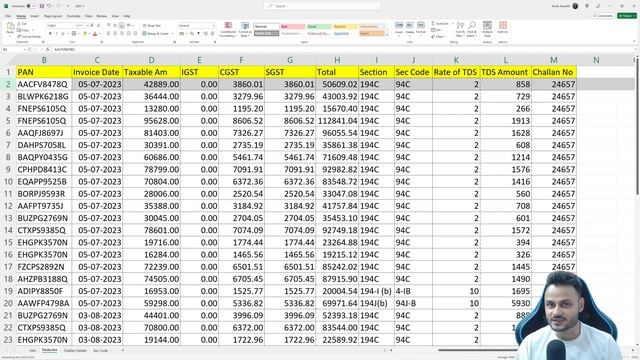
Task: Click the AutoSum sigma icon
Action: pyautogui.click(x=433, y=24)
